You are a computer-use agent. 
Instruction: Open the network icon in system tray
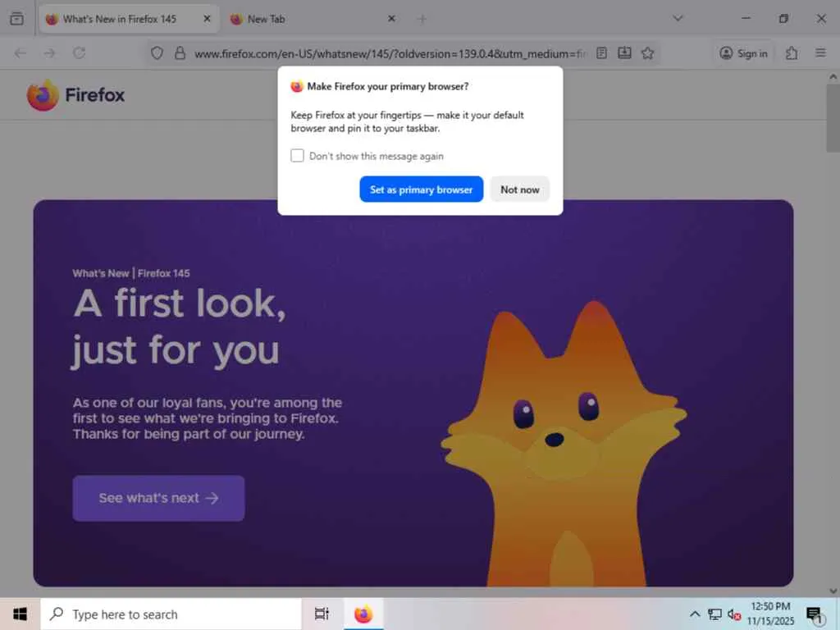click(714, 614)
